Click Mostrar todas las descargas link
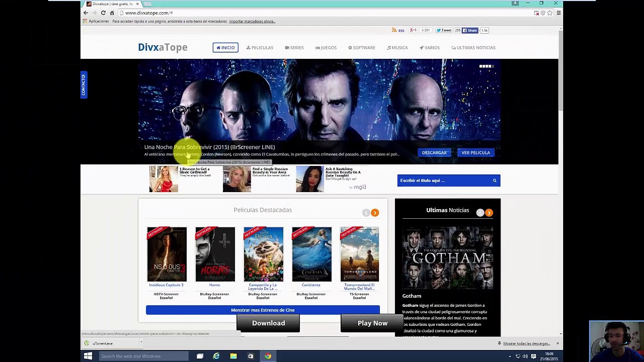Screen dimensions: 644x362 (526, 343)
